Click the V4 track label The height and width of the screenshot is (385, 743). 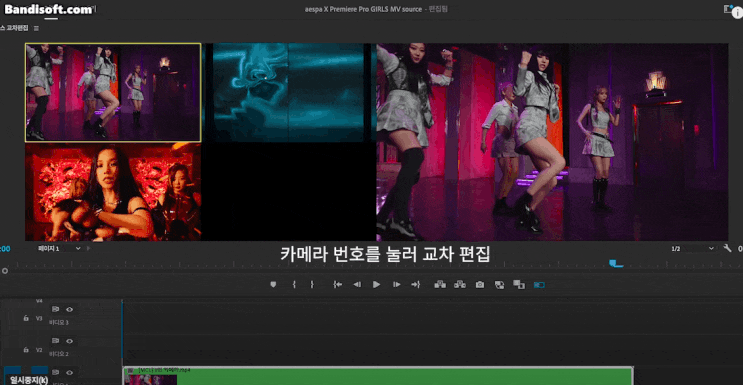pos(39,301)
